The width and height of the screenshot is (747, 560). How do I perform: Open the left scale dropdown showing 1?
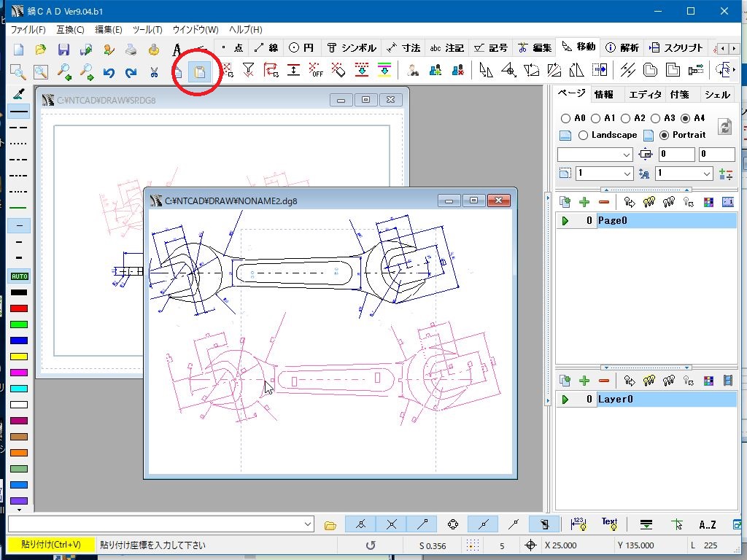(605, 174)
